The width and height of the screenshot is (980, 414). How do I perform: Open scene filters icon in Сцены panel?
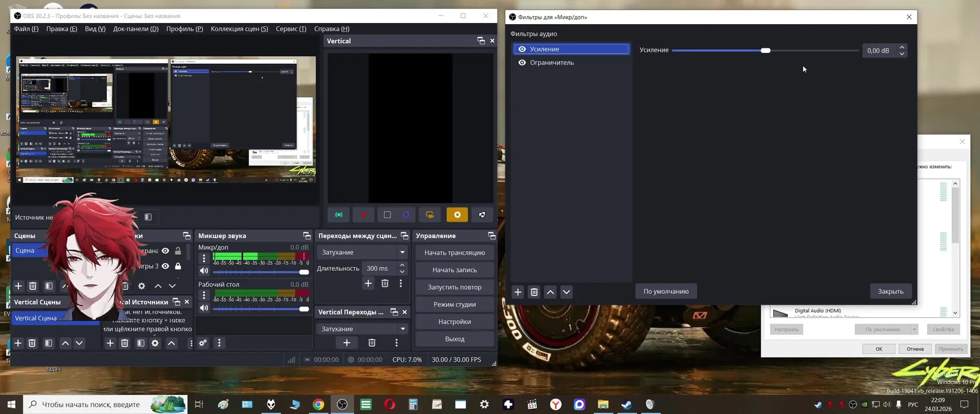[49, 286]
